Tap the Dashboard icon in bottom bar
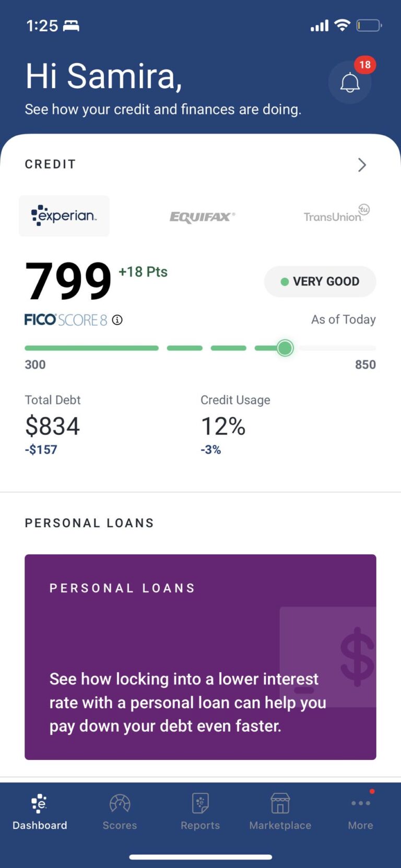 pos(40,804)
